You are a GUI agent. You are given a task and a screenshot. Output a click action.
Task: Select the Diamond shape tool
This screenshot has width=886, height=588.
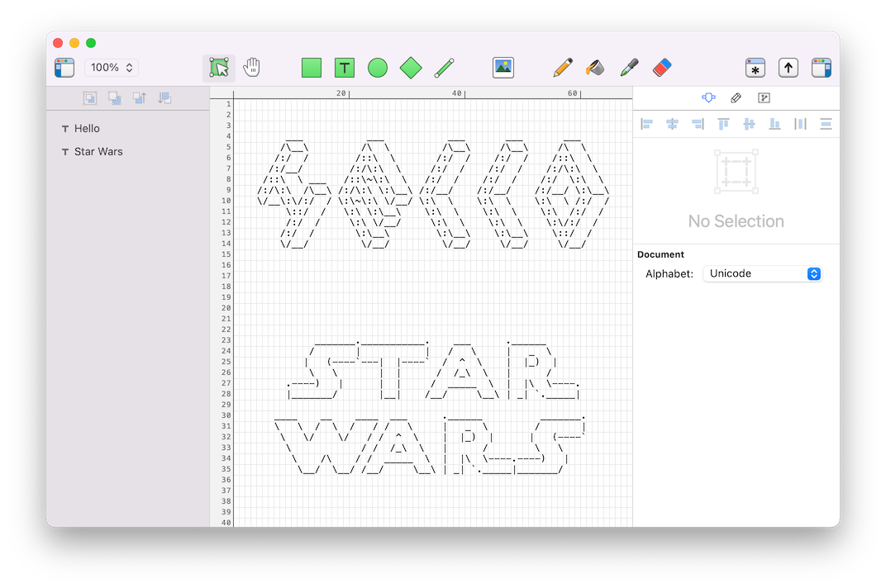point(411,68)
